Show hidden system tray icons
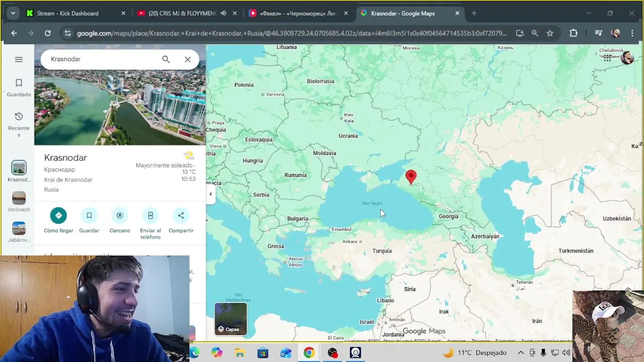 (521, 353)
